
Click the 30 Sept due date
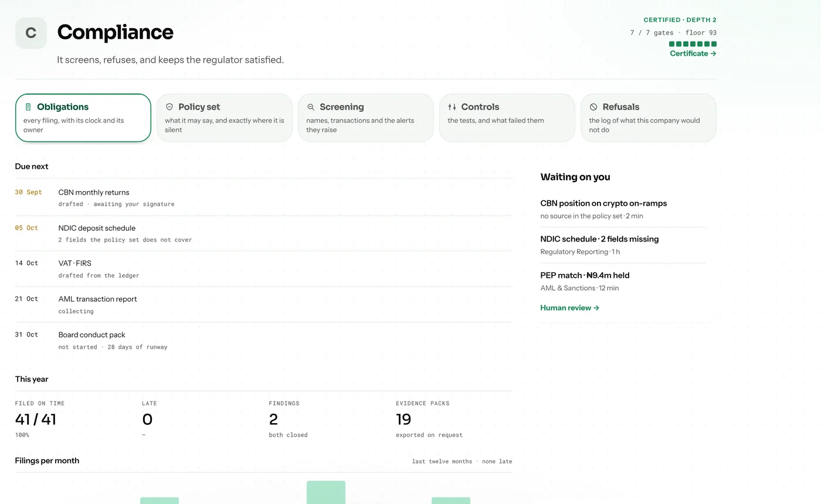pos(29,192)
